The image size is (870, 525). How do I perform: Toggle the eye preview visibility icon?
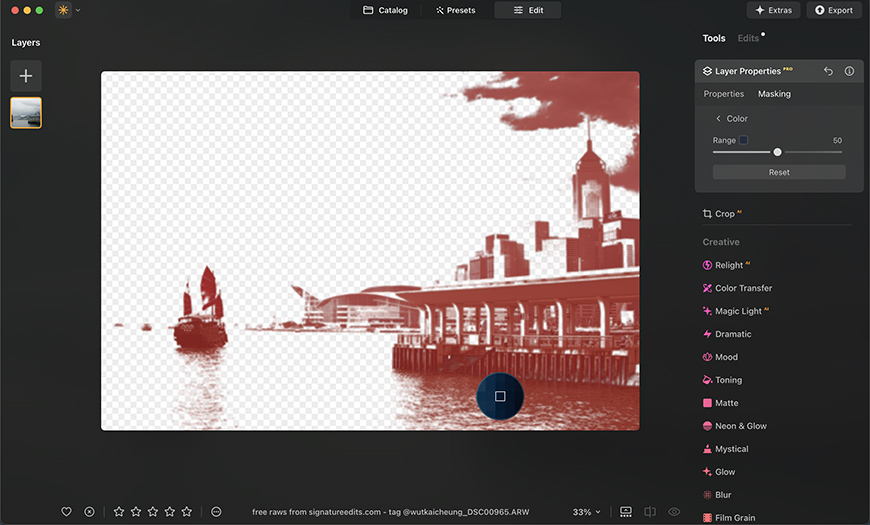click(x=674, y=512)
